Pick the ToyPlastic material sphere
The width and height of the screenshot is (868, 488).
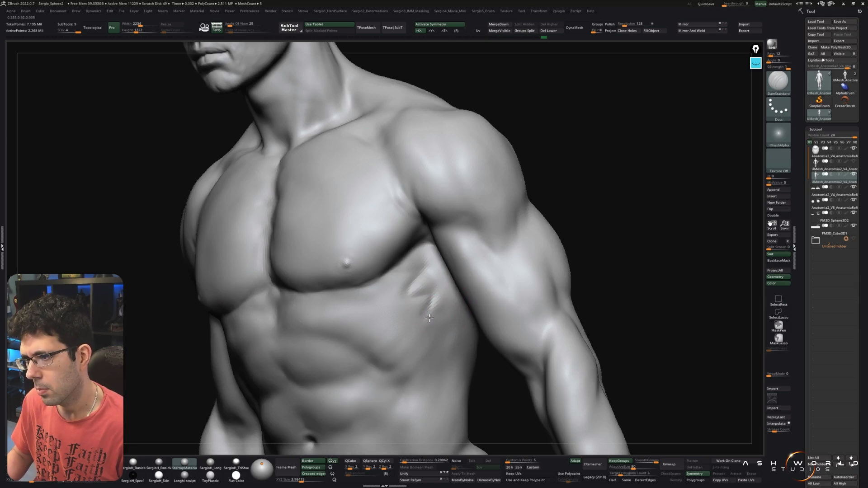[210, 475]
